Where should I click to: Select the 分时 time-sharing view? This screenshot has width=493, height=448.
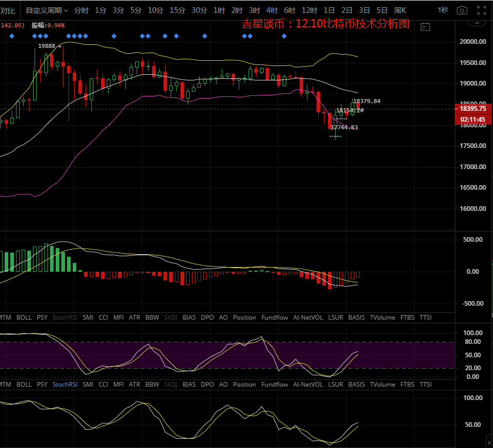(81, 10)
